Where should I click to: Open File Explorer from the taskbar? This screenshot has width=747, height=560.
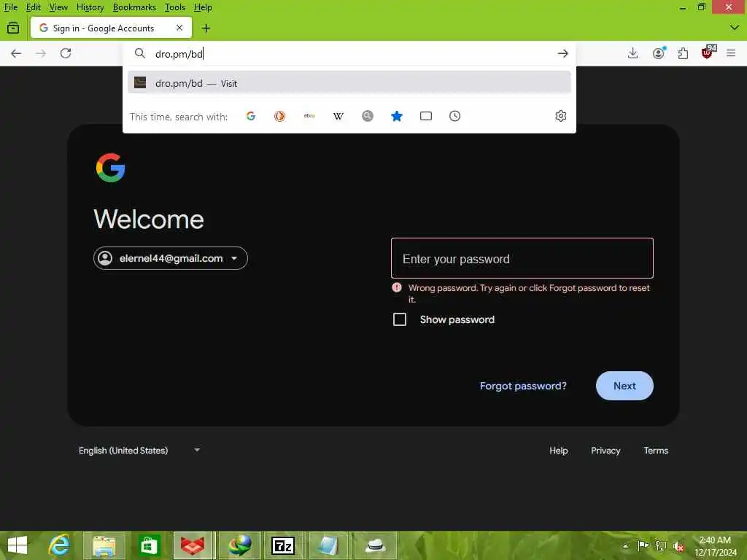104,545
